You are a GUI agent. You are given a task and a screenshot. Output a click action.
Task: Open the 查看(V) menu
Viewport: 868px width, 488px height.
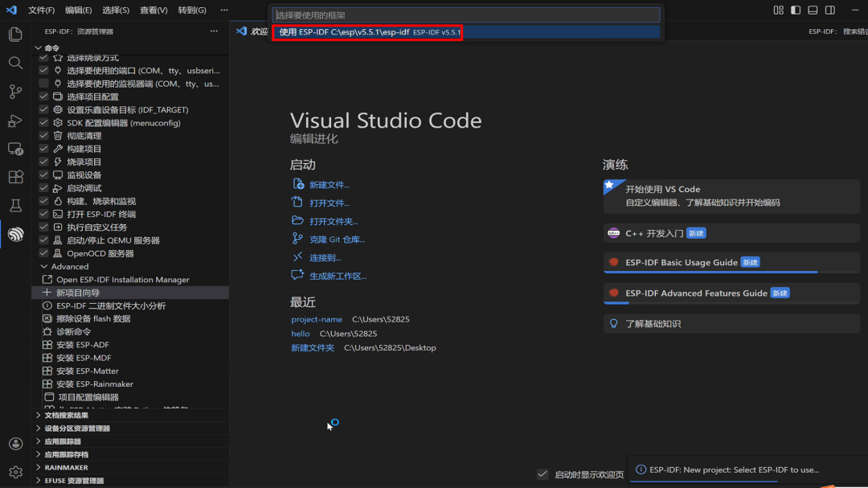coord(154,10)
